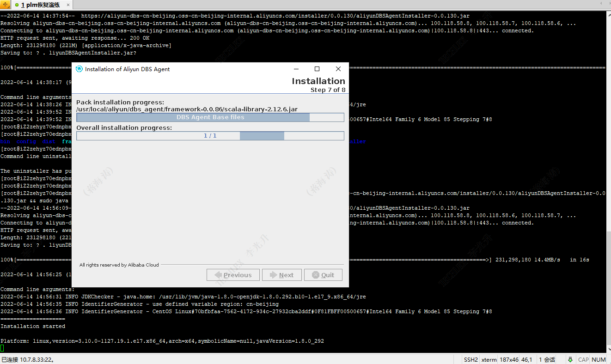Click the 187x46 terminal size indicator

(509, 359)
